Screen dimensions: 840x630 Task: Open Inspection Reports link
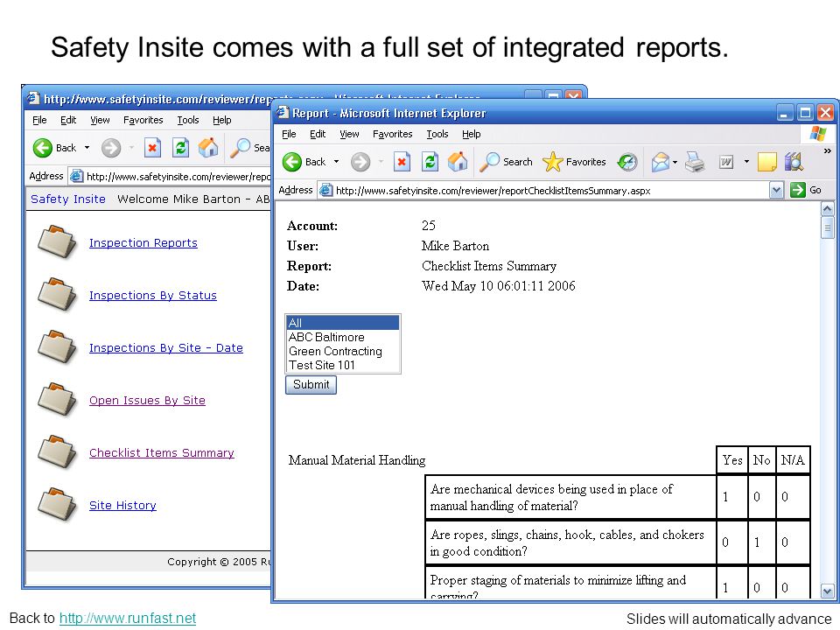tap(143, 242)
